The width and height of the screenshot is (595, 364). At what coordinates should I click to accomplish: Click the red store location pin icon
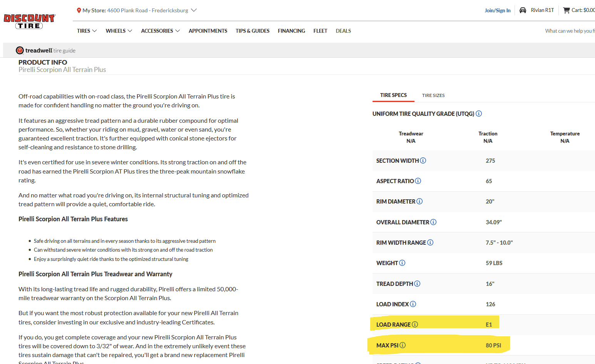click(79, 10)
